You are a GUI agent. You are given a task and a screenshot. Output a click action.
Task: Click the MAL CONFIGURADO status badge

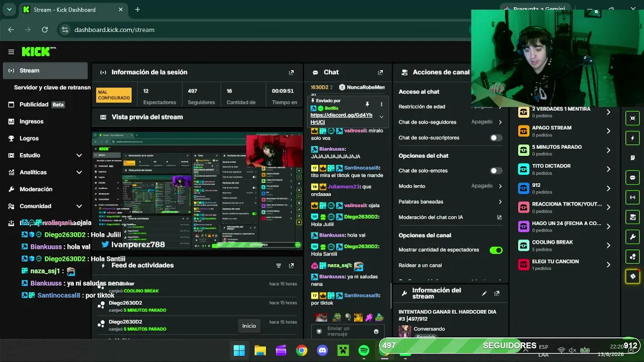click(114, 95)
